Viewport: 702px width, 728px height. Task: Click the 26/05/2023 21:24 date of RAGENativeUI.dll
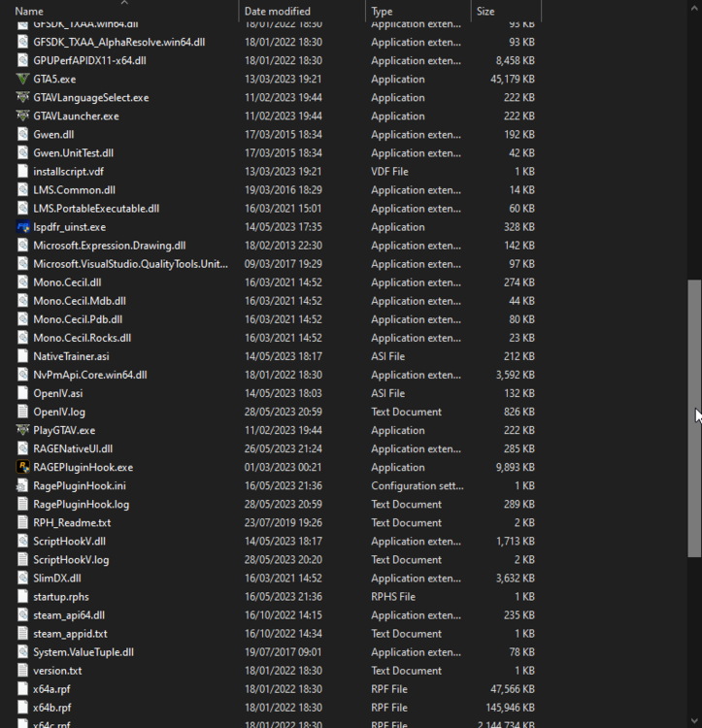284,449
